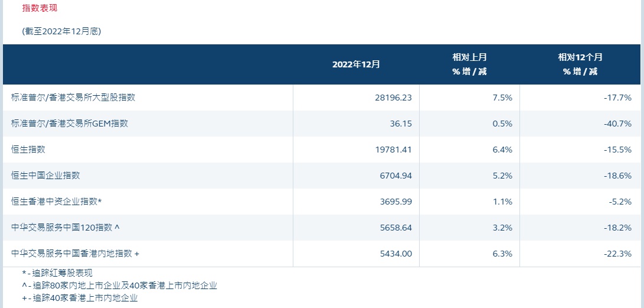Select the 标准普尔/香港交易所大型股指数 row label
The height and width of the screenshot is (308, 644).
[x=73, y=98]
